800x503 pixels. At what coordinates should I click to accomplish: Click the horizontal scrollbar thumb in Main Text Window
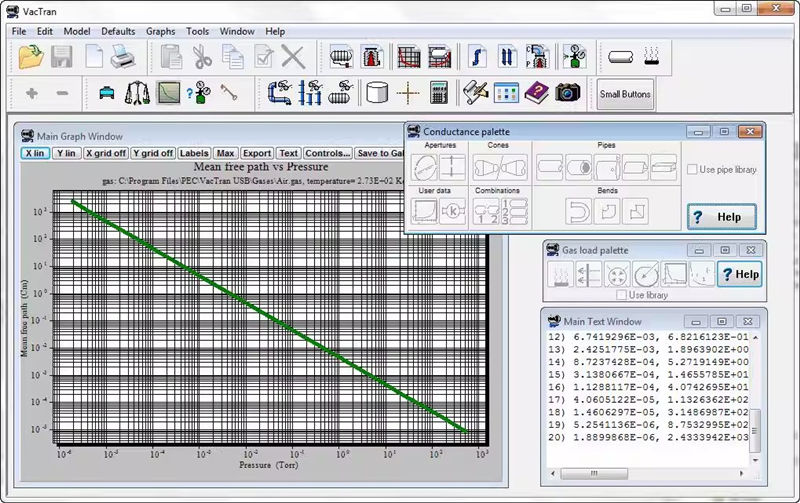click(594, 473)
